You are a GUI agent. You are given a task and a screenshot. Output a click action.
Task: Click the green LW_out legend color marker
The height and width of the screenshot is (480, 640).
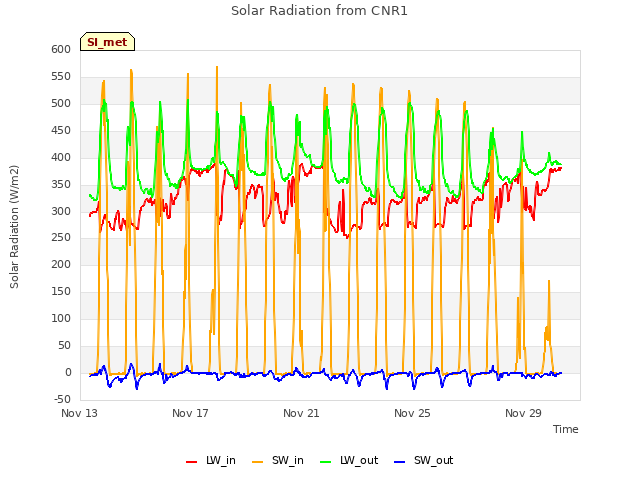326,462
